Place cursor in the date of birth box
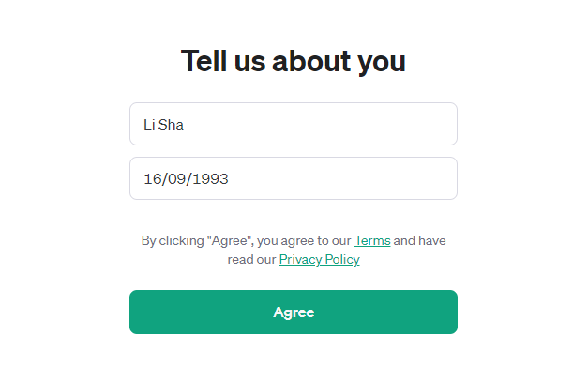This screenshot has width=588, height=381. tap(294, 178)
